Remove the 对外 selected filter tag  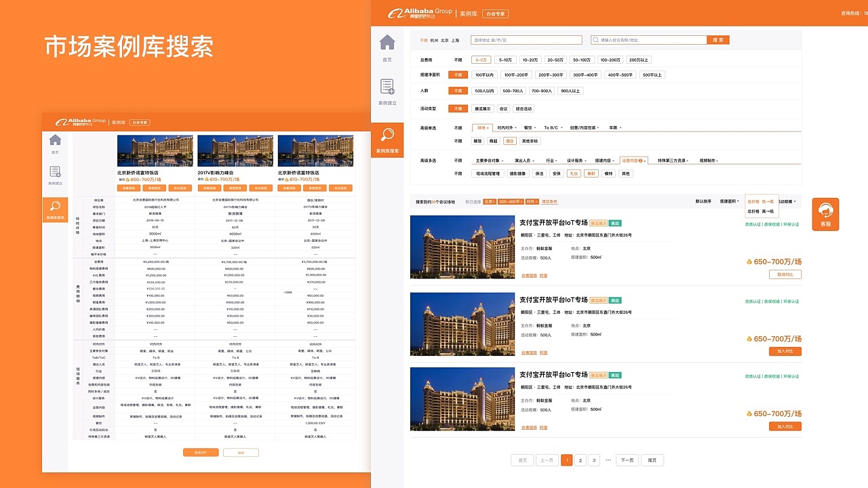[x=531, y=202]
